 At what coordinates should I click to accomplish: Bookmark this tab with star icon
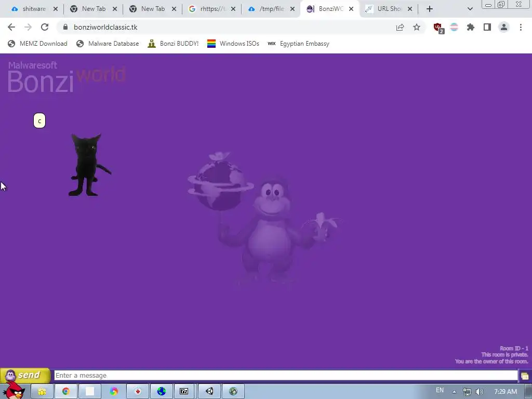click(x=417, y=27)
